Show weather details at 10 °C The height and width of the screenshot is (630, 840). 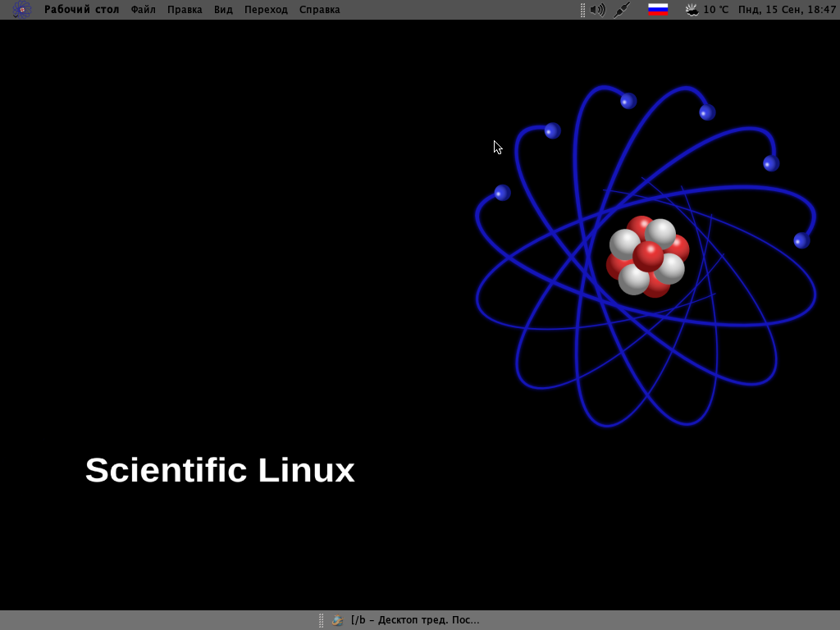[x=715, y=10]
